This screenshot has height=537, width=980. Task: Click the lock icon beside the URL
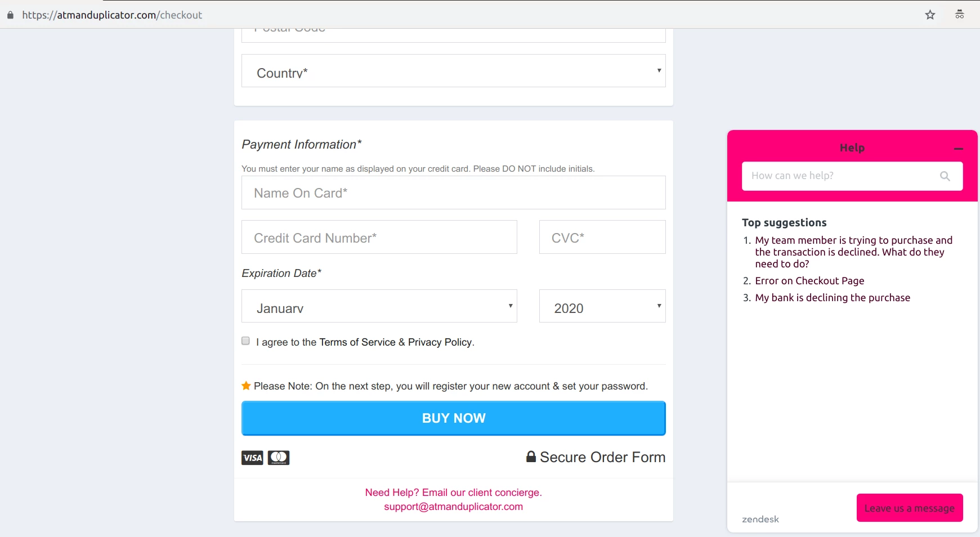(10, 15)
